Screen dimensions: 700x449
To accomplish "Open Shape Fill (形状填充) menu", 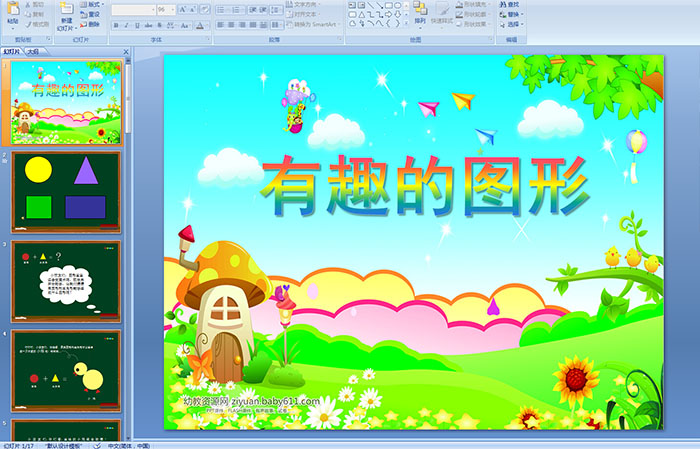I will click(x=472, y=4).
